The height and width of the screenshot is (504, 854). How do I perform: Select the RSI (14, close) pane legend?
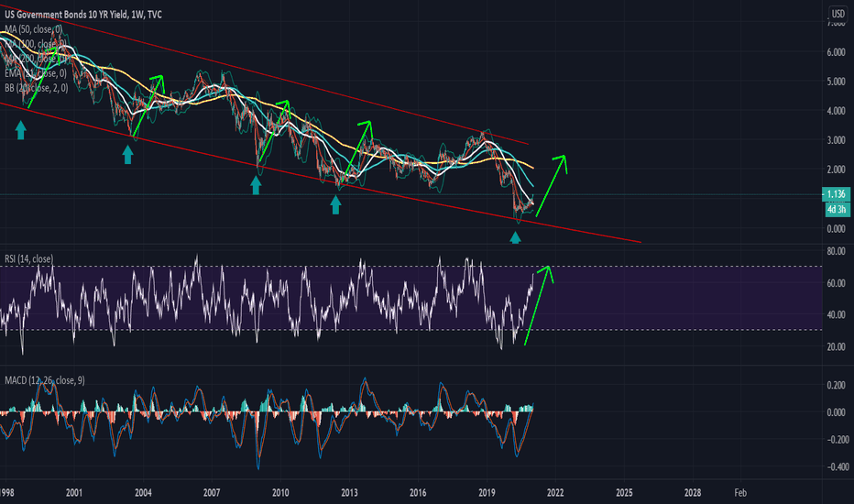click(x=29, y=258)
